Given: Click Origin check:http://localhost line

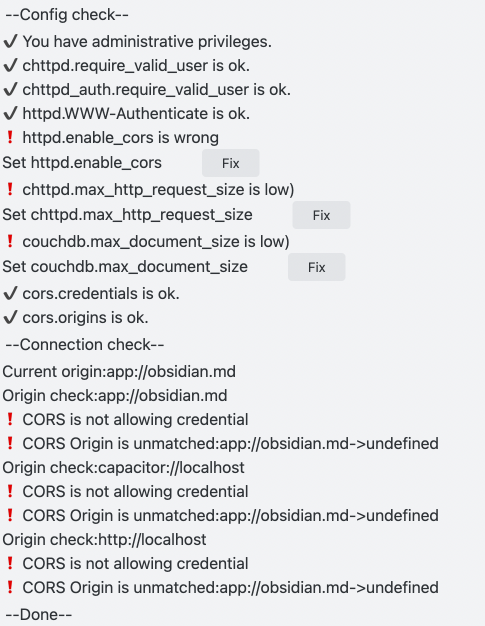Looking at the screenshot, I should click(x=104, y=539).
